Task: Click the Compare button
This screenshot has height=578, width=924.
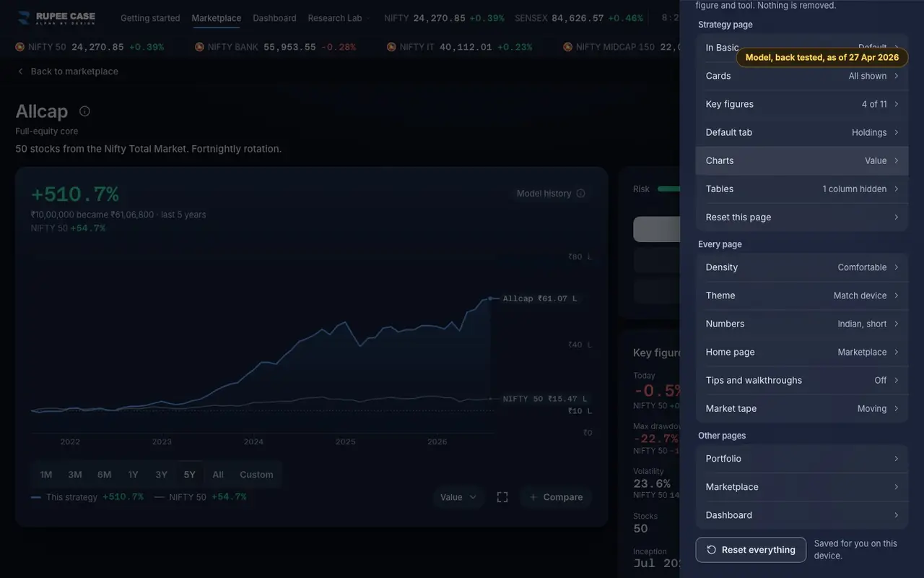Action: pyautogui.click(x=556, y=497)
